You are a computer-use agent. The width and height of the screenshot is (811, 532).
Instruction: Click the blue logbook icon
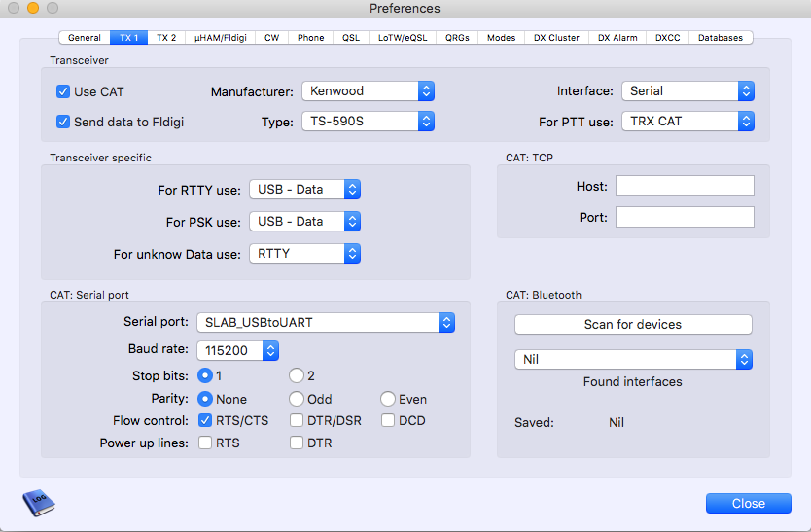point(38,503)
